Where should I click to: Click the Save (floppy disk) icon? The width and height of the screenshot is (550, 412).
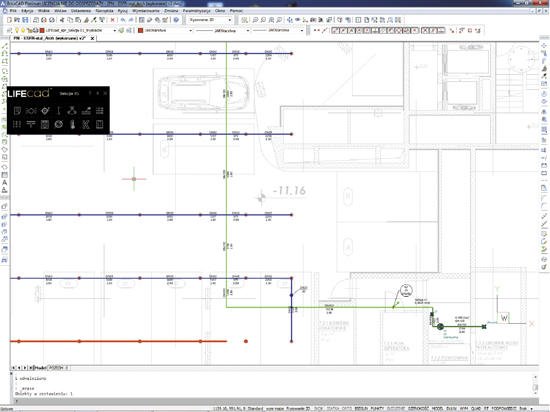(x=25, y=20)
